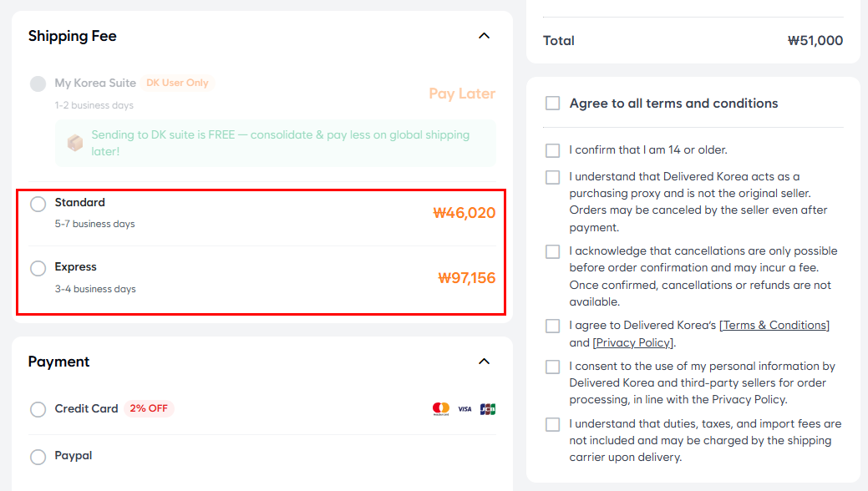Check duties, taxes, and import fees box

click(x=552, y=424)
